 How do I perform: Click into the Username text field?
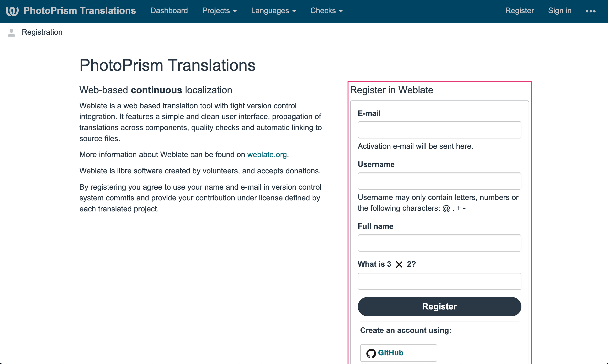click(439, 181)
